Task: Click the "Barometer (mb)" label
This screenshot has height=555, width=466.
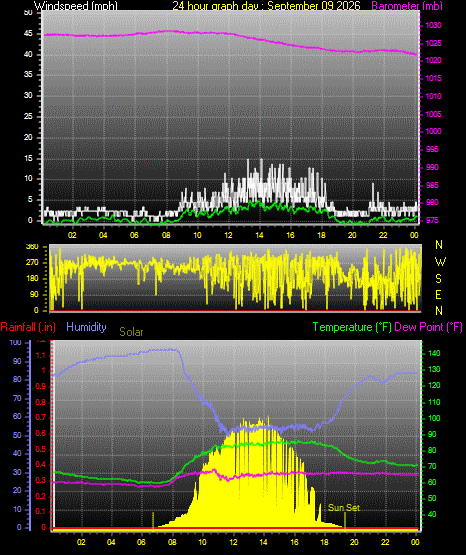Action: point(407,6)
